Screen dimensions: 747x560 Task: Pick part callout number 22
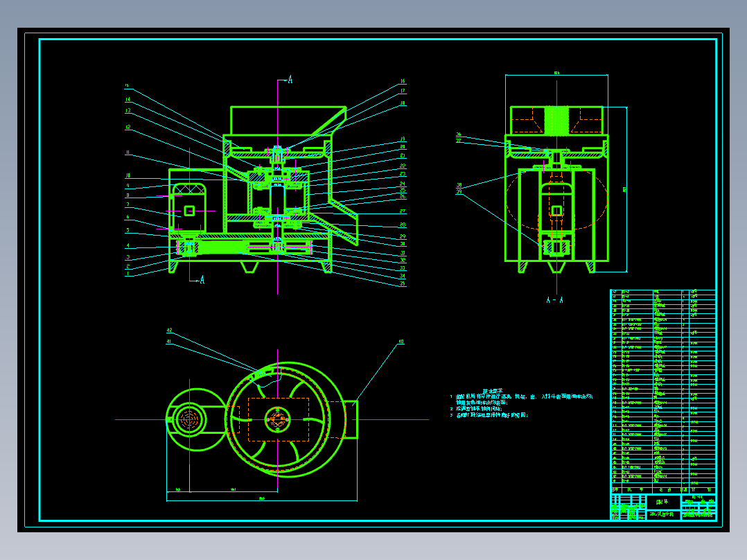point(403,166)
